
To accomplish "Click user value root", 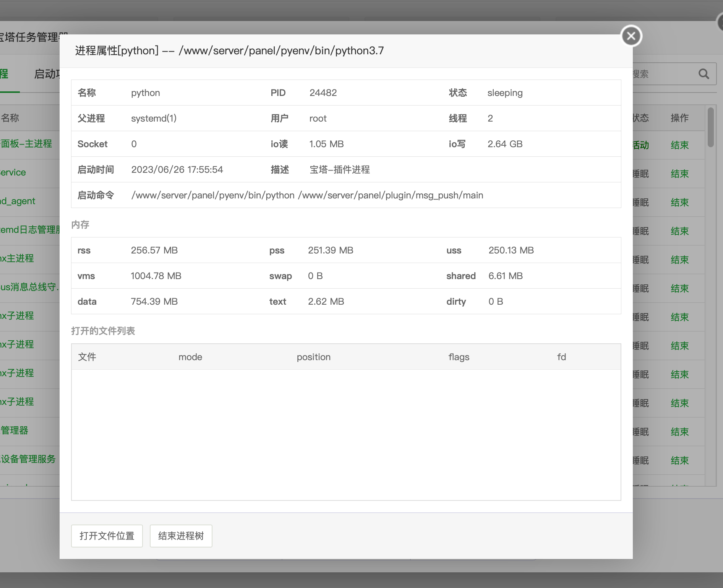I will 318,119.
